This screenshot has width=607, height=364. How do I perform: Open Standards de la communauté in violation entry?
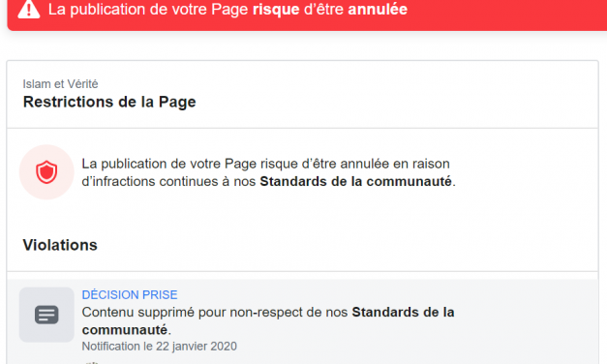click(x=268, y=321)
